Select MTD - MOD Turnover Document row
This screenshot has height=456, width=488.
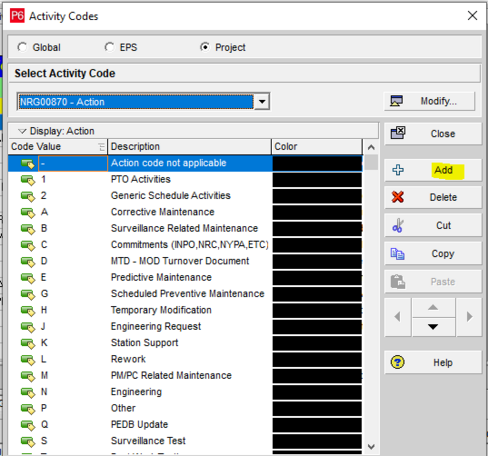180,261
